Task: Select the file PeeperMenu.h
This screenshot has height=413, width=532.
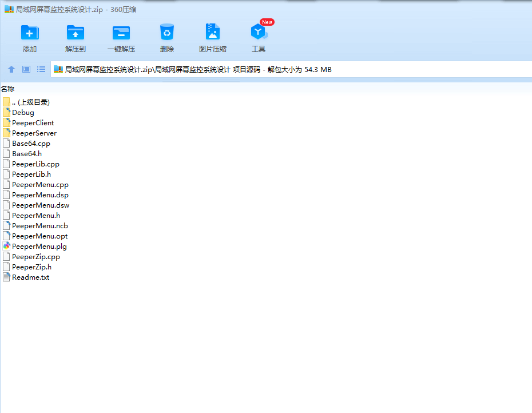Action: (x=31, y=216)
